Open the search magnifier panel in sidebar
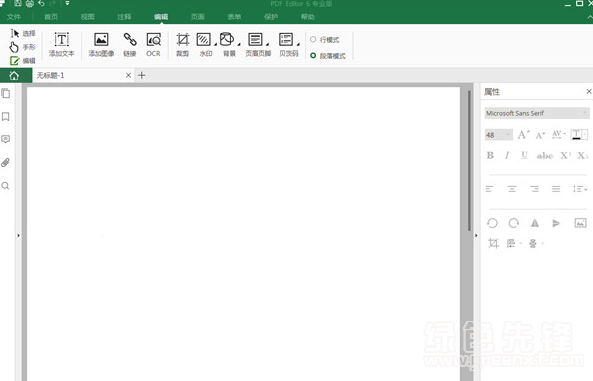 click(x=6, y=185)
